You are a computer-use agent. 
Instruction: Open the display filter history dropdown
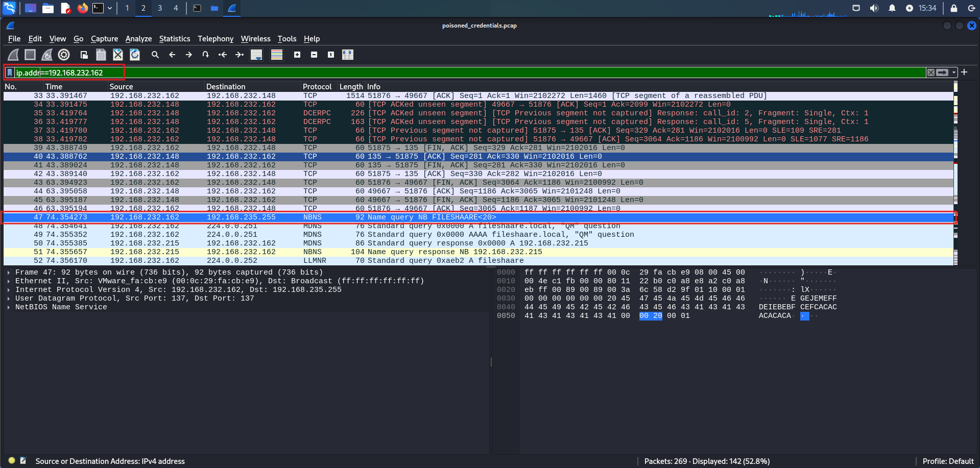tap(954, 72)
